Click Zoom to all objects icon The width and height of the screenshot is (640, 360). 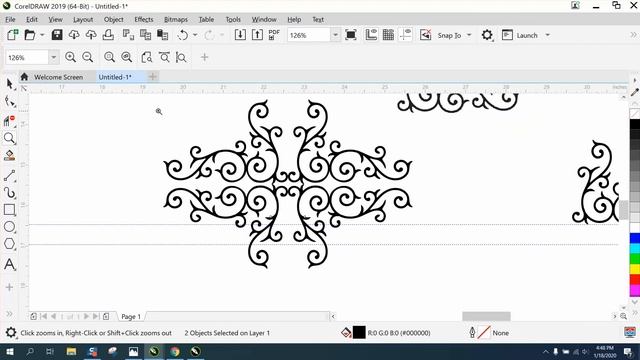tap(127, 57)
